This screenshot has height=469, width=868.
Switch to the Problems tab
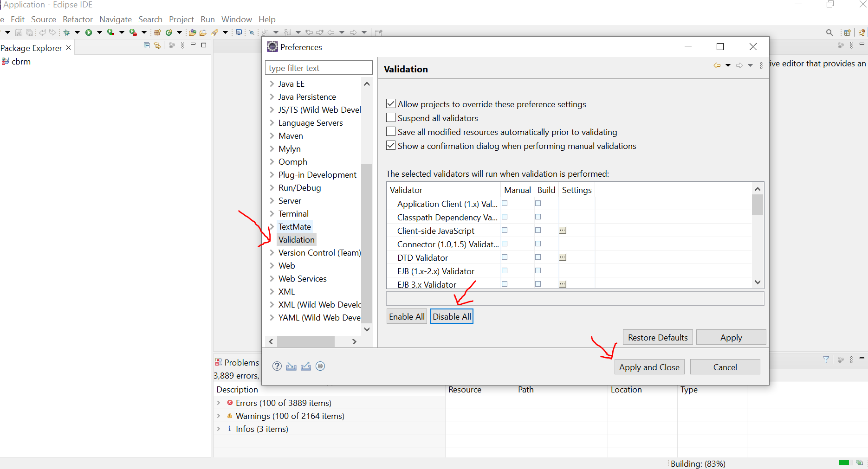(x=237, y=362)
